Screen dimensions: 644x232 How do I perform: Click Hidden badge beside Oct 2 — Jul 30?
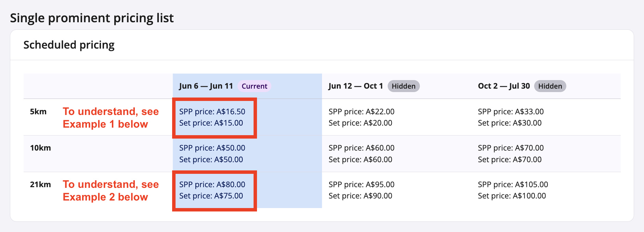(x=550, y=86)
